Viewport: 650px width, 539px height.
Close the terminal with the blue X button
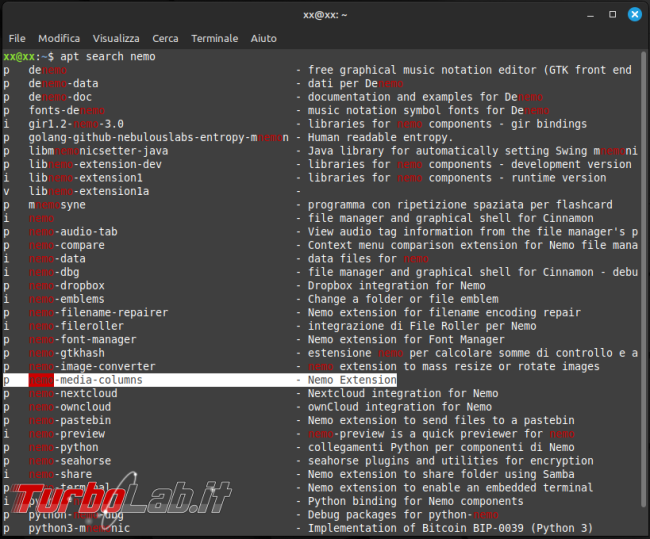click(x=635, y=15)
